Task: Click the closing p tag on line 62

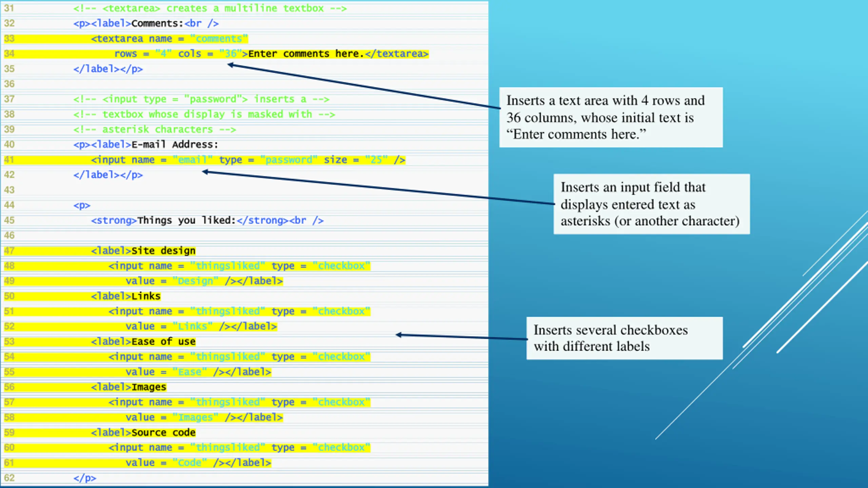Action: click(x=85, y=478)
